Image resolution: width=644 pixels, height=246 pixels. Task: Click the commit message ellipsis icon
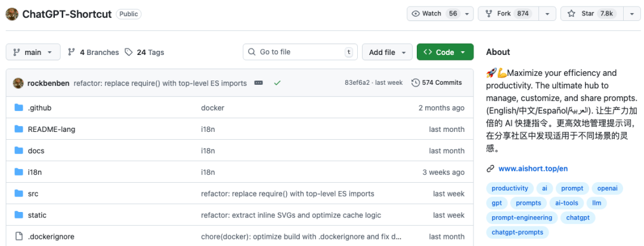(x=258, y=83)
